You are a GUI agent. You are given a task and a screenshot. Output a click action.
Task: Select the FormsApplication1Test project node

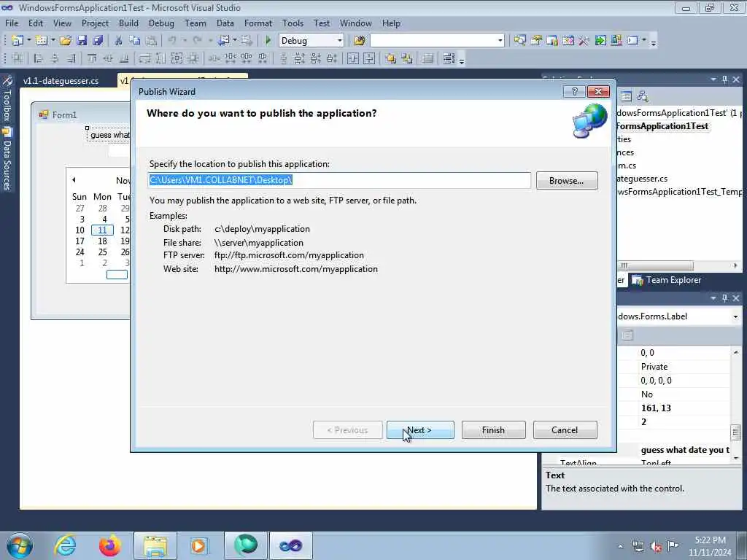(662, 126)
